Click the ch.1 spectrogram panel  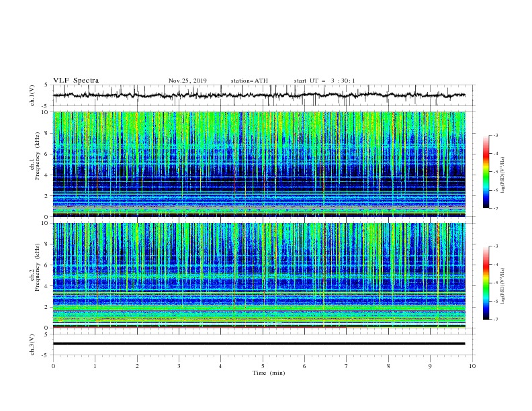click(x=259, y=164)
